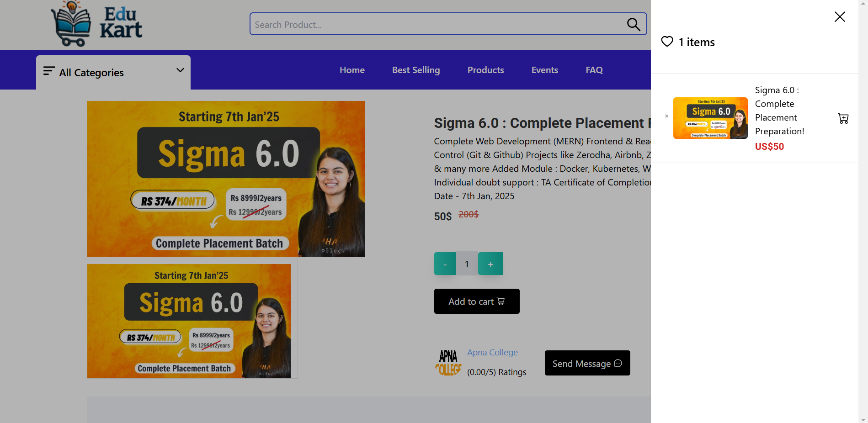
Task: Decrease quantity with the minus button
Action: pyautogui.click(x=445, y=264)
